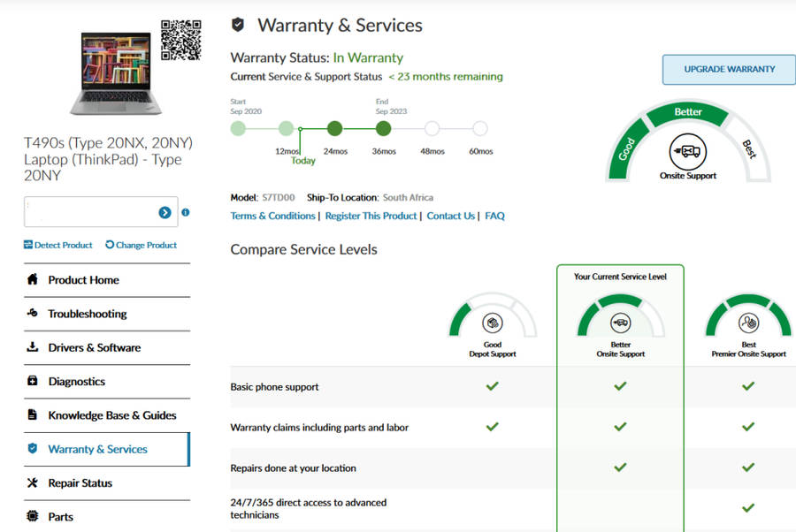The width and height of the screenshot is (796, 532).
Task: Open Product Home from the sidebar
Action: tap(83, 280)
